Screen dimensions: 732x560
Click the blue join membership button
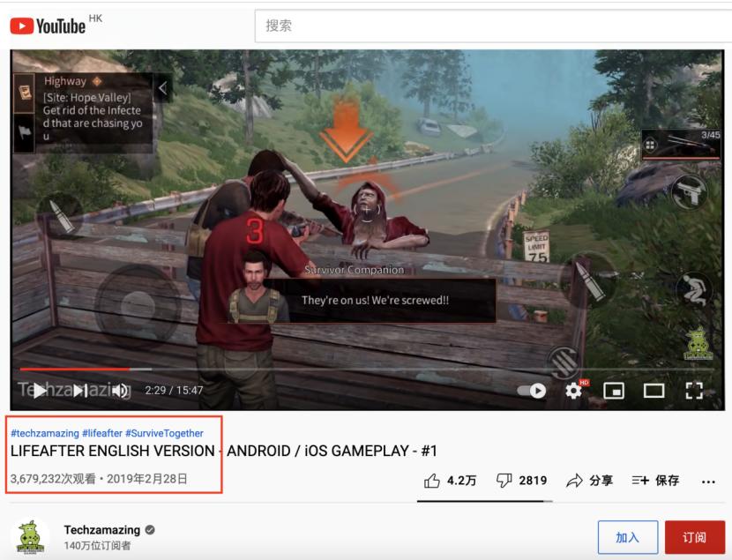(627, 537)
